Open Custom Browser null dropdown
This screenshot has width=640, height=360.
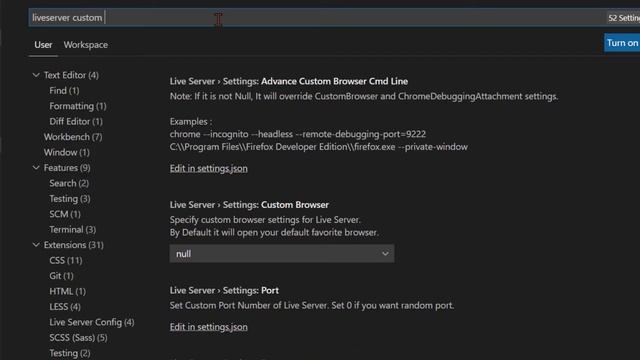click(x=282, y=254)
